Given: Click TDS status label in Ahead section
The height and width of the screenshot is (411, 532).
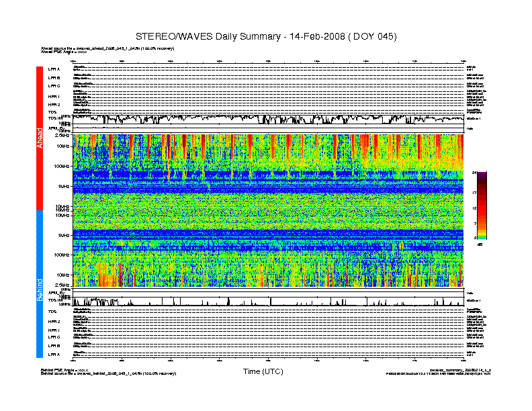Looking at the screenshot, I should (x=52, y=112).
